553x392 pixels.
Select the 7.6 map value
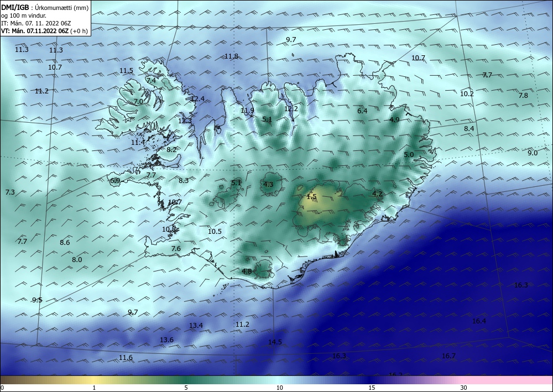point(176,249)
